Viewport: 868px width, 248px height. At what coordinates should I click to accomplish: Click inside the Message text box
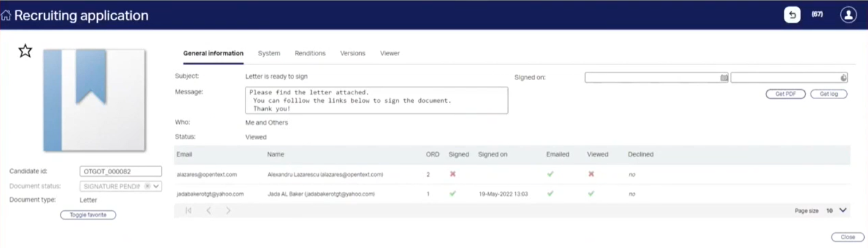point(376,100)
